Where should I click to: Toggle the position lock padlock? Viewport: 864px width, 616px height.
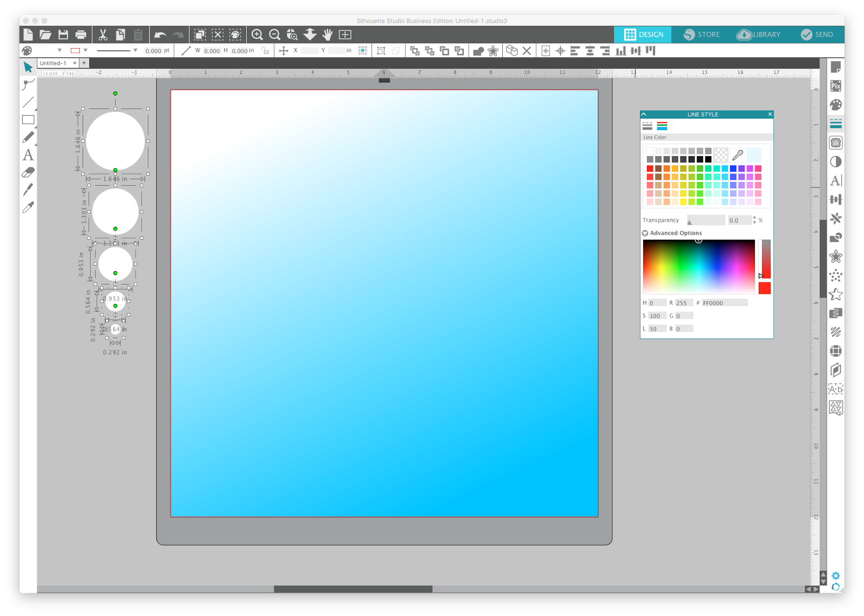tap(265, 50)
